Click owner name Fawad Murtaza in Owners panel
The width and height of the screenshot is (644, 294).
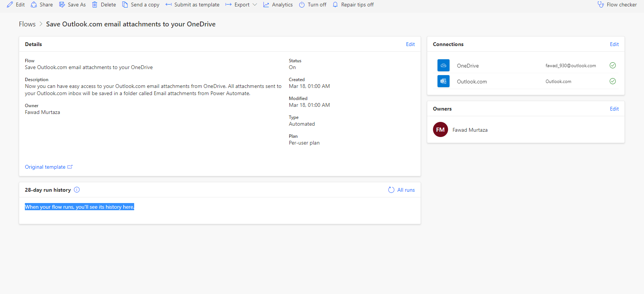pyautogui.click(x=470, y=130)
